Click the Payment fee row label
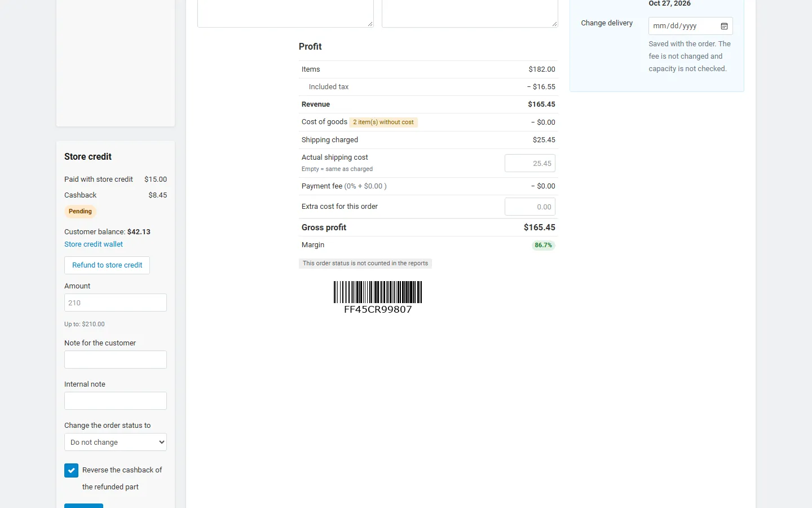The width and height of the screenshot is (812, 508). pos(344,186)
